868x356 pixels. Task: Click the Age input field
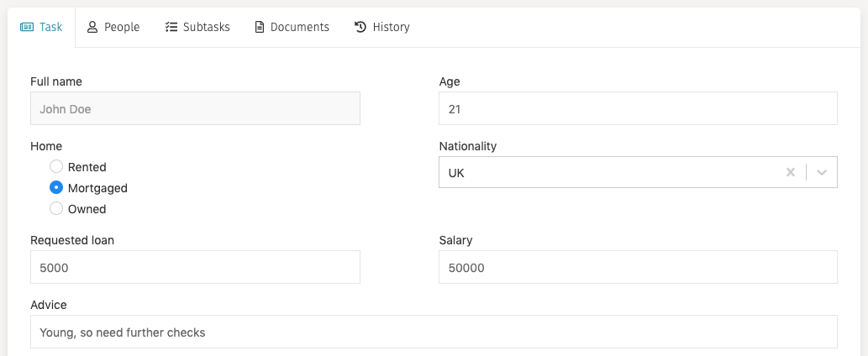pos(638,108)
